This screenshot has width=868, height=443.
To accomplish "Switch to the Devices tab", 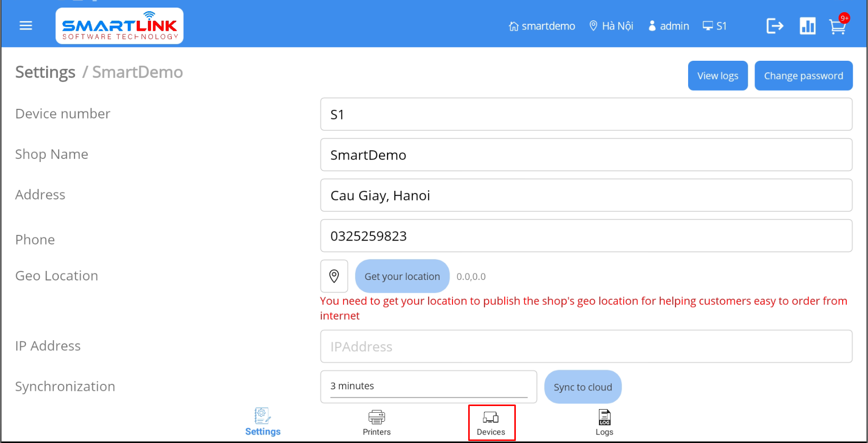I will 491,423.
